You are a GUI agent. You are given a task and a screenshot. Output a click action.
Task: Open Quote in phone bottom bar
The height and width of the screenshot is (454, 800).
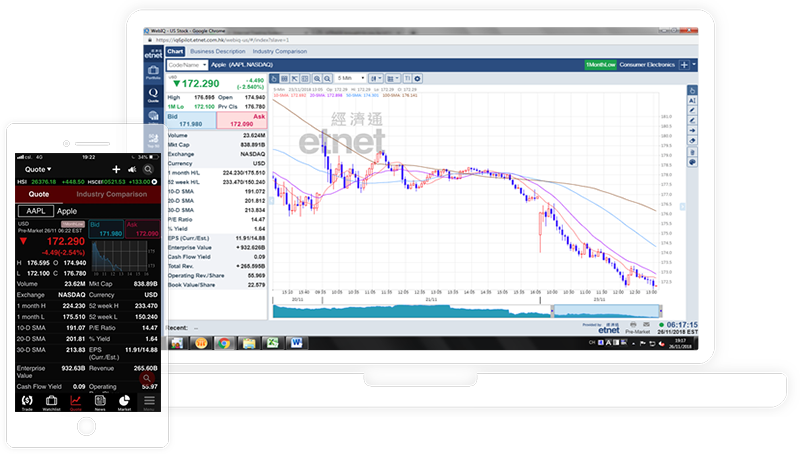tap(76, 402)
